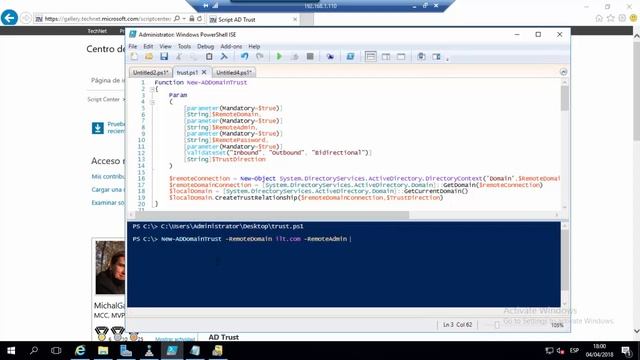Image resolution: width=640 pixels, height=360 pixels.
Task: Click the remote desktop connection bar pin
Action: [x=206, y=6]
